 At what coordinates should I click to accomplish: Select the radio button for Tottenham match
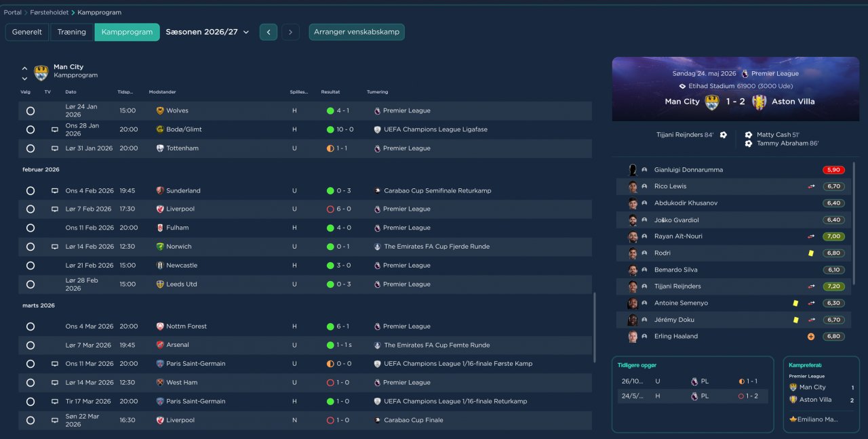[31, 148]
